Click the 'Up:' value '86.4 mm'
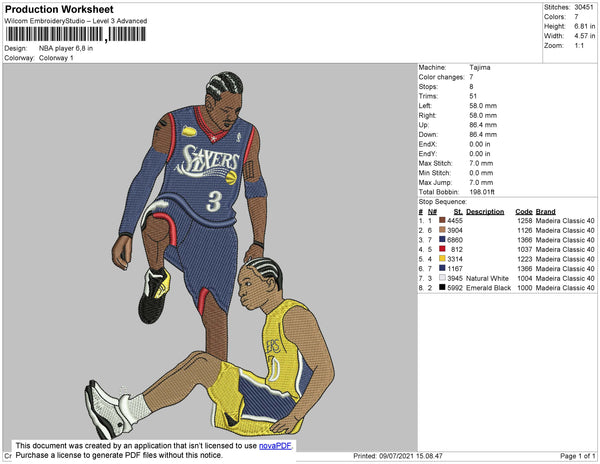This screenshot has width=600, height=464. click(x=483, y=125)
